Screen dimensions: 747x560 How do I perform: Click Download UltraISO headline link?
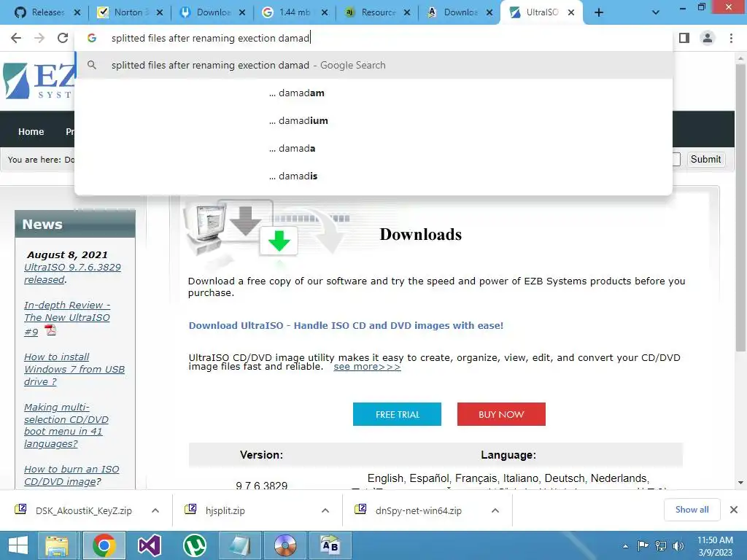pyautogui.click(x=346, y=326)
